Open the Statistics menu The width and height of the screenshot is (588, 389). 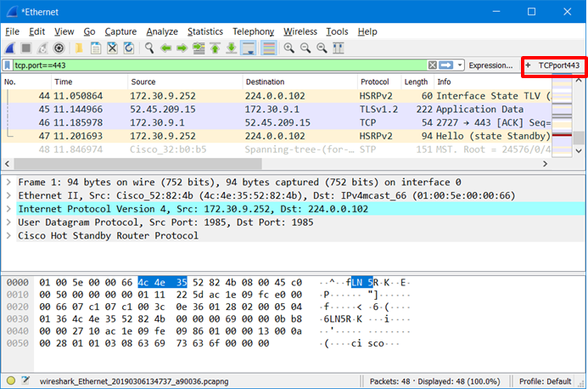(205, 31)
